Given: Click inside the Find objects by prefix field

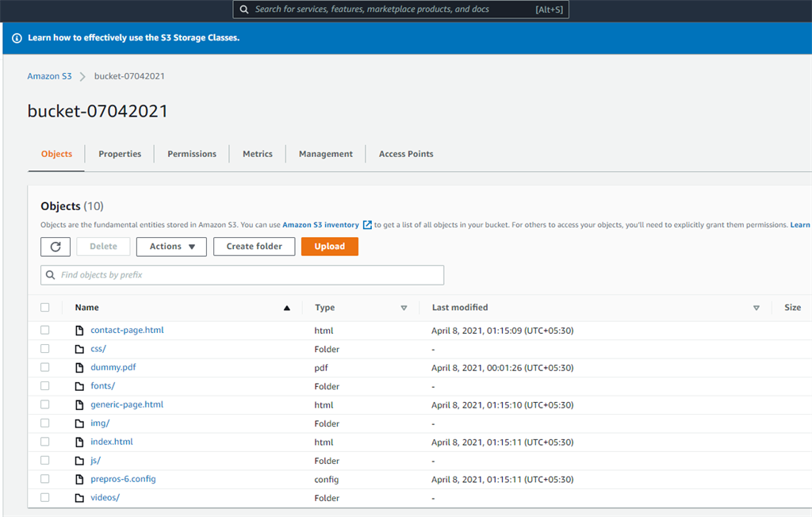Looking at the screenshot, I should coord(238,274).
